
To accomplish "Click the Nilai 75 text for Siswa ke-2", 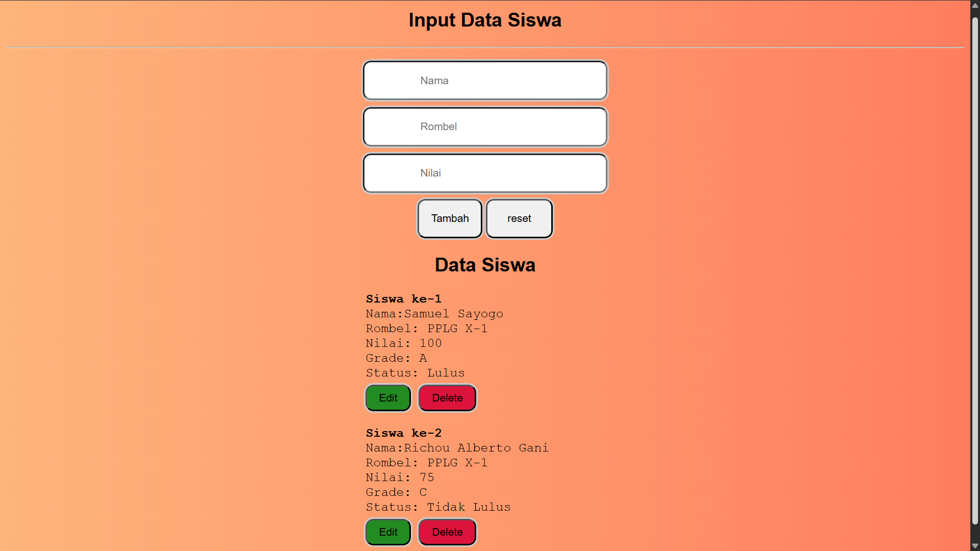I will 400,478.
